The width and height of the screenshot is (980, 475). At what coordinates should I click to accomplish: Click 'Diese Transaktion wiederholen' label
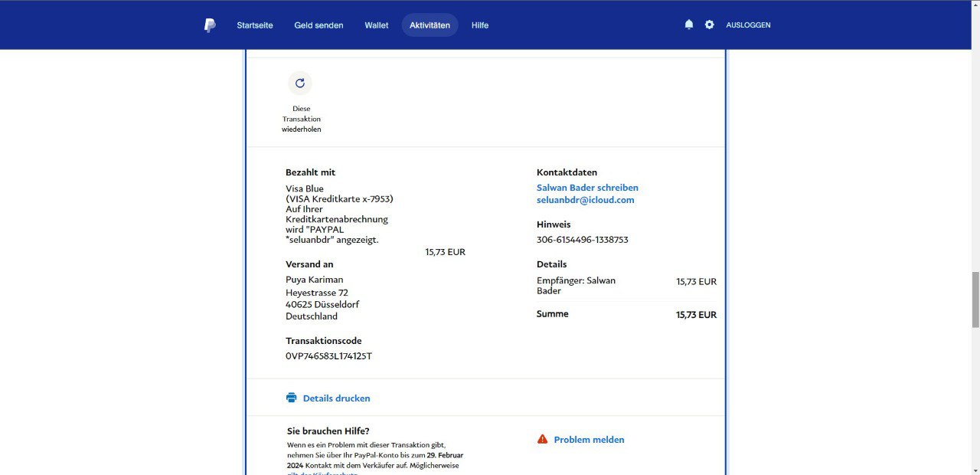[x=301, y=119]
